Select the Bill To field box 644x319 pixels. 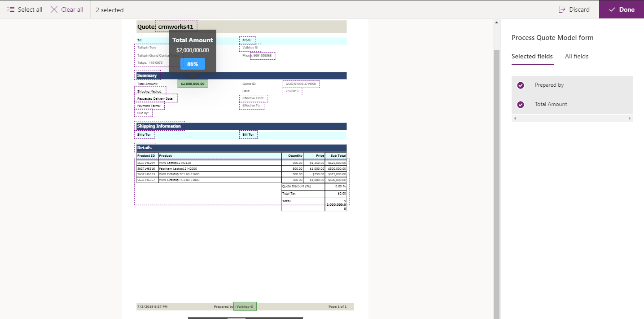click(248, 135)
